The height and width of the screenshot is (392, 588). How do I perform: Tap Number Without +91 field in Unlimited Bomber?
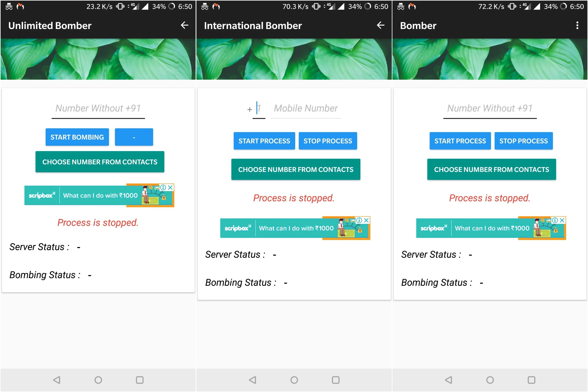(98, 109)
